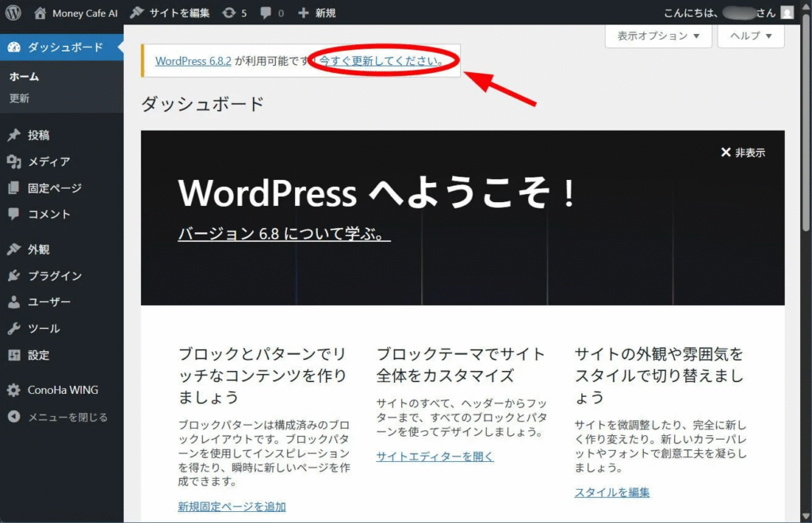Screen dimensions: 812x523
Task: Click 新規固定ページを追加 link
Action: pos(232,506)
